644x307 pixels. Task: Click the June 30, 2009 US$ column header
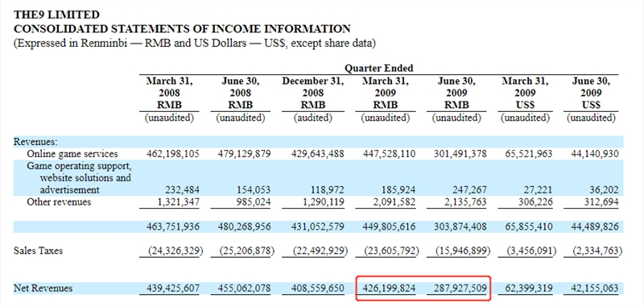pyautogui.click(x=591, y=93)
